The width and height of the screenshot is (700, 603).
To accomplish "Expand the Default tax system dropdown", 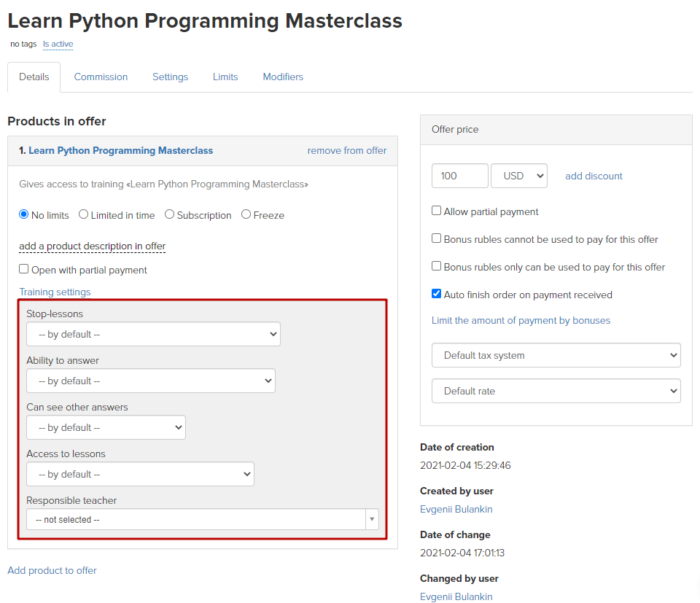I will pos(556,355).
